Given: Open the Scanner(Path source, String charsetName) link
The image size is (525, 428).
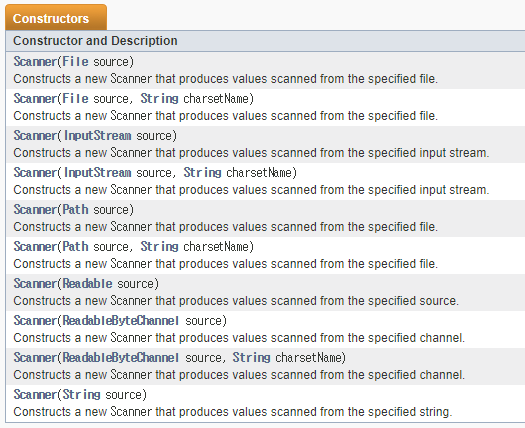Looking at the screenshot, I should point(35,246).
